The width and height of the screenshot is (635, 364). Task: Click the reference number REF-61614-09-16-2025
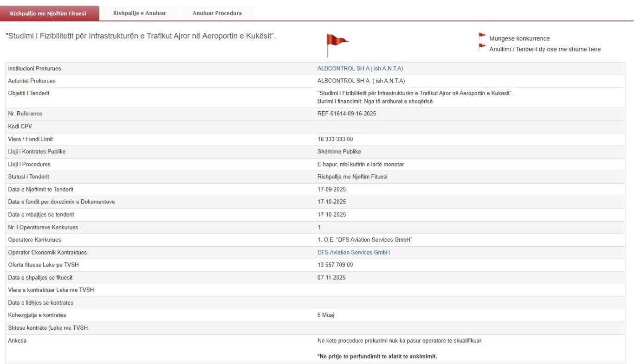(346, 114)
